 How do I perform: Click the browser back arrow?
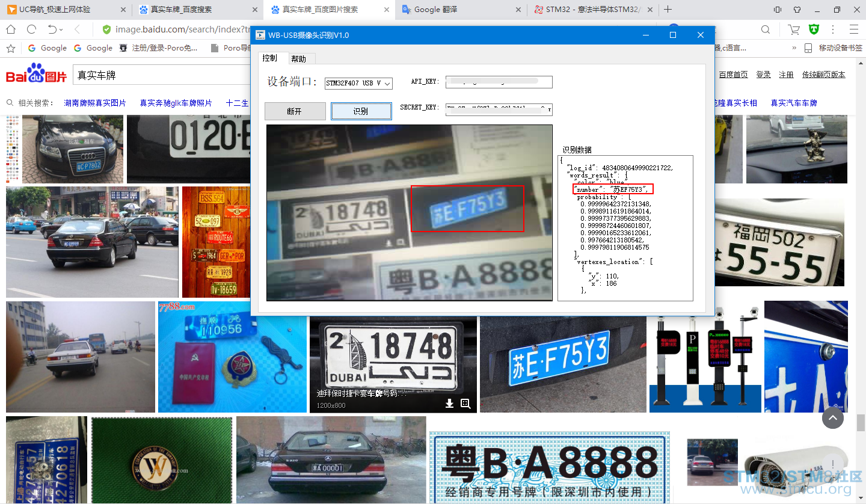click(x=78, y=29)
